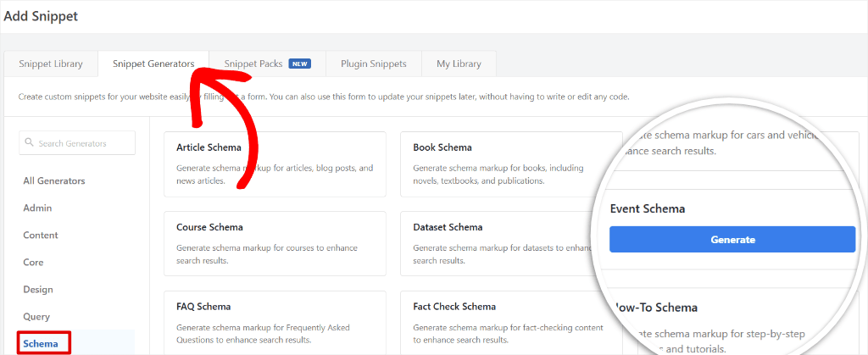Go to the Plugin Snippets tab

pyautogui.click(x=374, y=64)
